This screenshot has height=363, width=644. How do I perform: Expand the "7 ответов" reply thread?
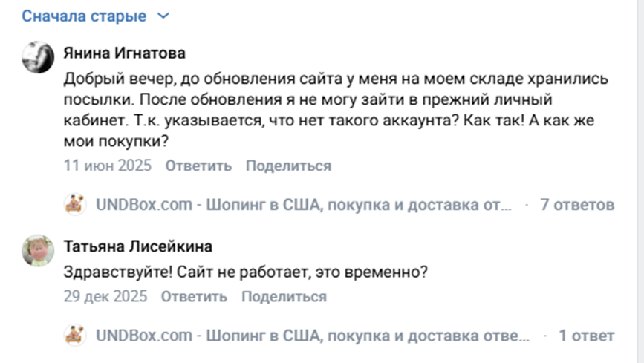577,204
